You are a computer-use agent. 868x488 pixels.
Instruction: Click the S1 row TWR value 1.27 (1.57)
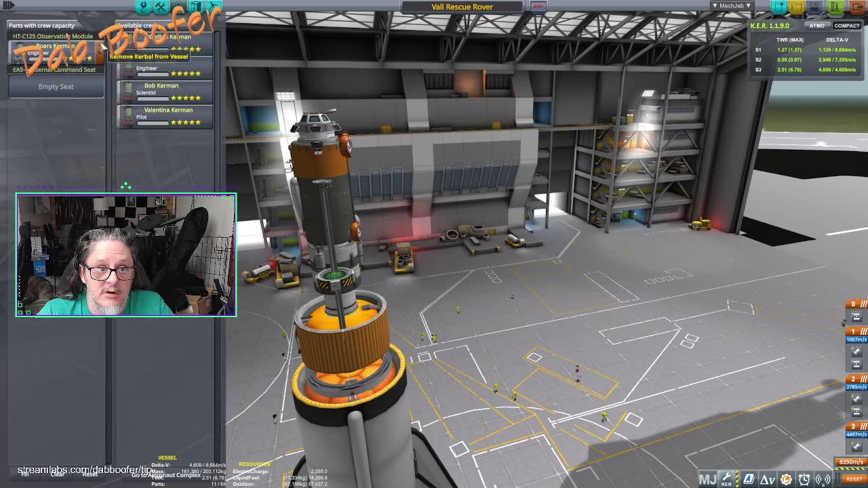[x=789, y=49]
